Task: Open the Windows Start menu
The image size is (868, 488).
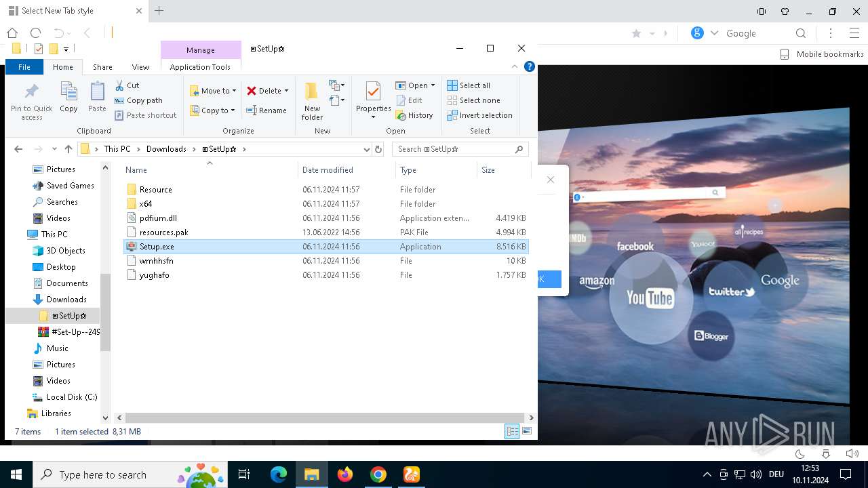Action: point(16,474)
